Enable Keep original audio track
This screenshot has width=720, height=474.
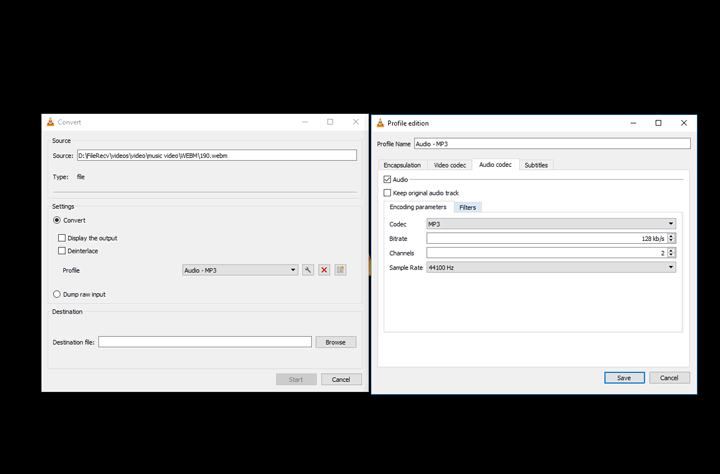(387, 193)
